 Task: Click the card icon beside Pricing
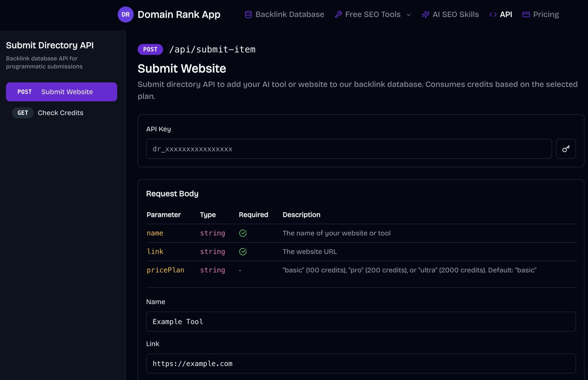pyautogui.click(x=526, y=15)
